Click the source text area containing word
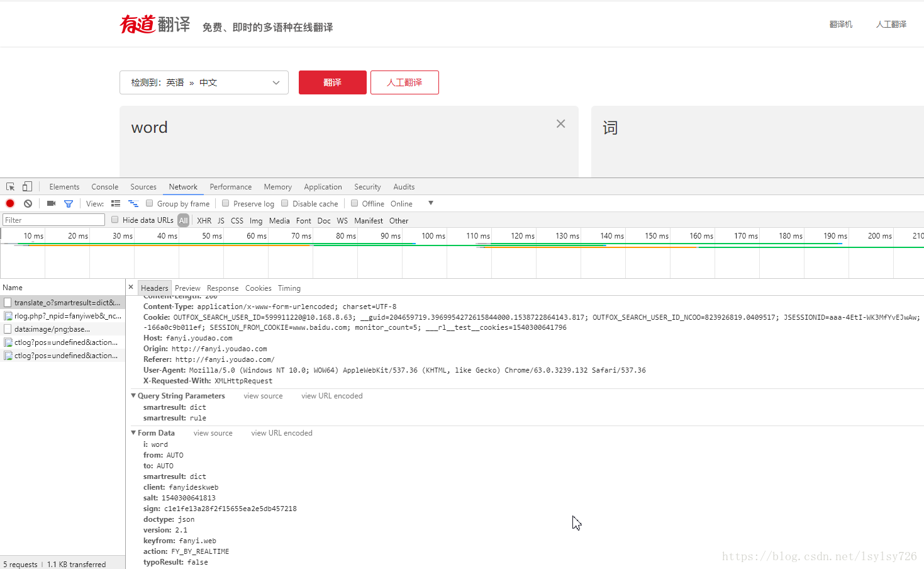The image size is (924, 569). [x=349, y=142]
